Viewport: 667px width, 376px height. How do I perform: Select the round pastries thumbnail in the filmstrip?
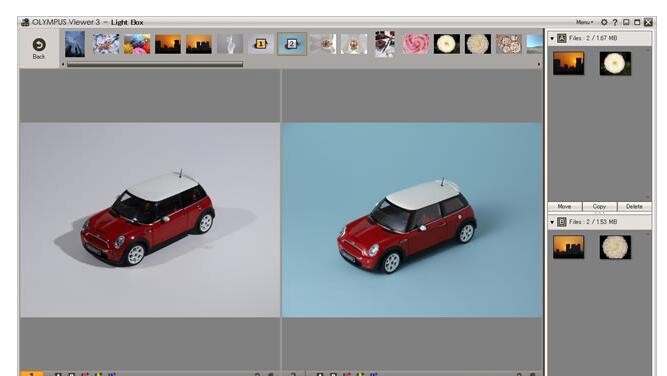509,44
